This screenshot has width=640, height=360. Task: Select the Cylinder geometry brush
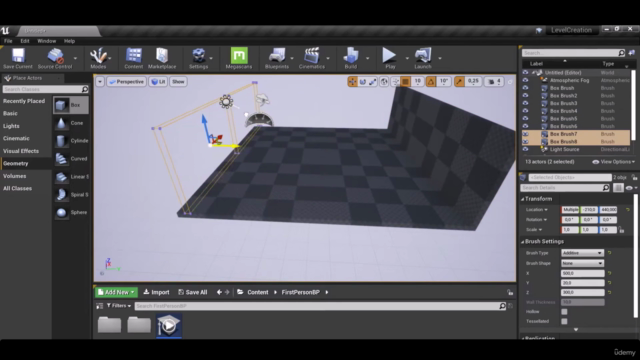click(x=71, y=141)
